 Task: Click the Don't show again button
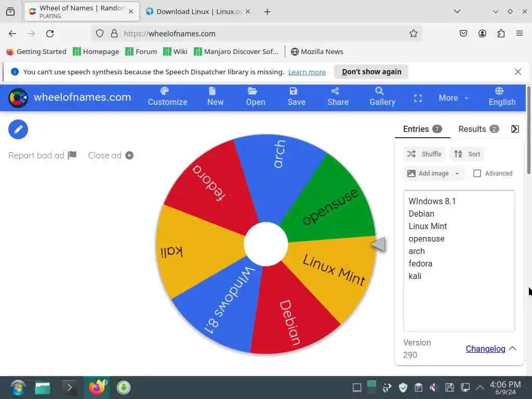coord(371,72)
